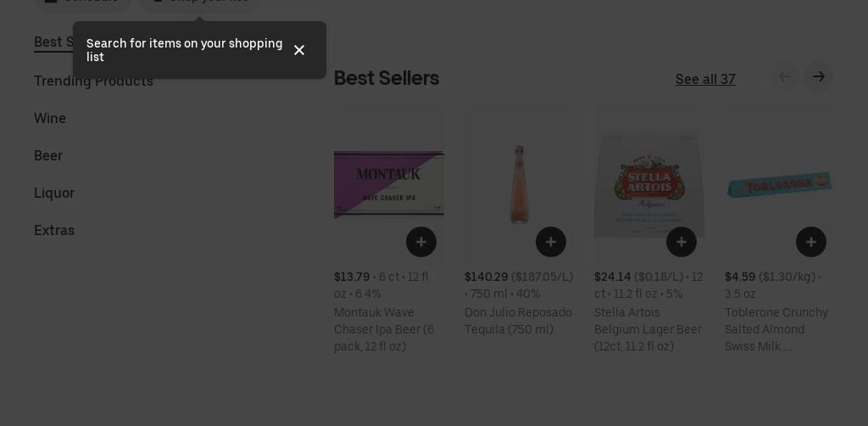Add Don Julio Reposado Tequila to cart
Screen dimensions: 868x426
coord(551,242)
